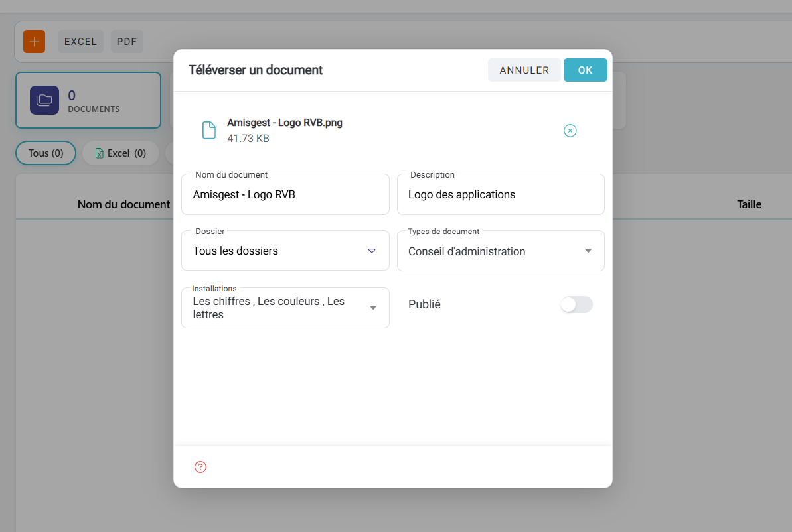Expand the Dossier dropdown
This screenshot has height=532, width=792.
371,251
